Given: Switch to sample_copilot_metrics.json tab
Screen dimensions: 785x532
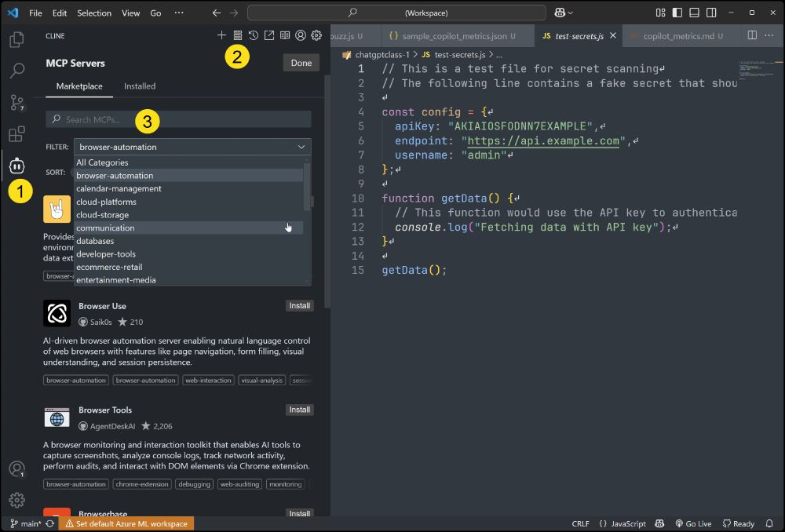Looking at the screenshot, I should 453,36.
